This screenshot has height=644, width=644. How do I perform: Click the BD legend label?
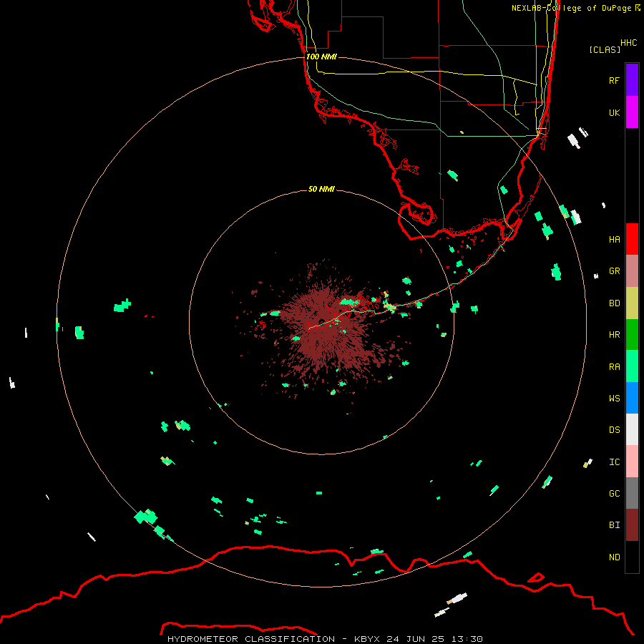click(x=614, y=303)
